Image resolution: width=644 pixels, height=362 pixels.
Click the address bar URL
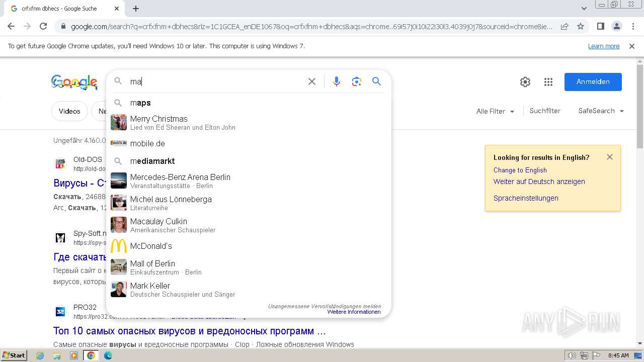(311, 27)
